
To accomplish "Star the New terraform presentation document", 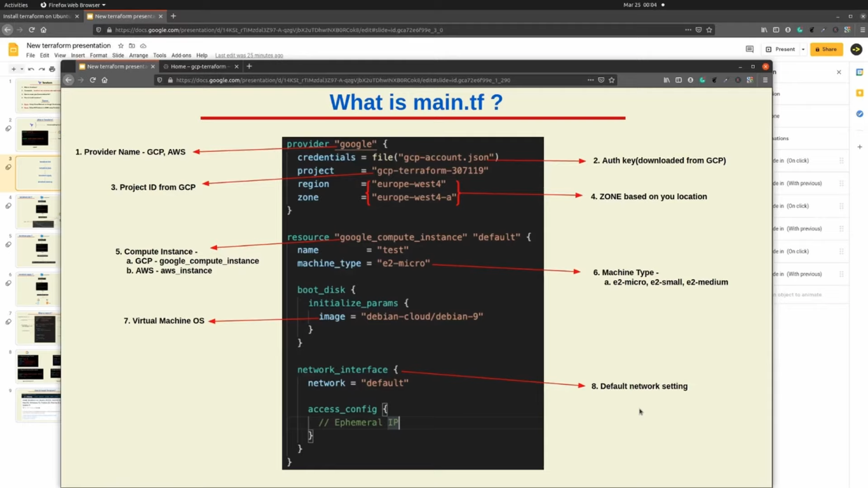I will 121,46.
